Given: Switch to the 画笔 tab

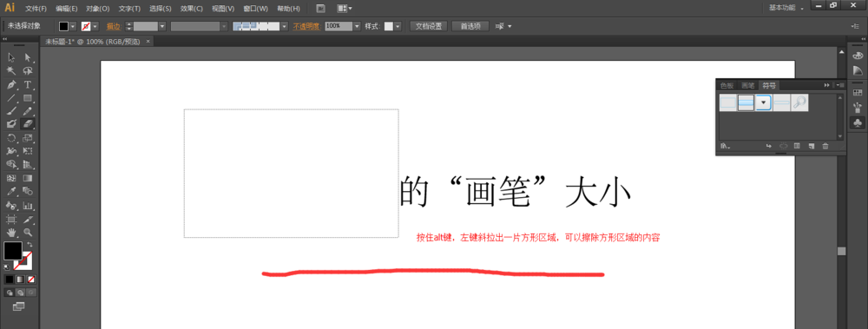Looking at the screenshot, I should pyautogui.click(x=748, y=85).
